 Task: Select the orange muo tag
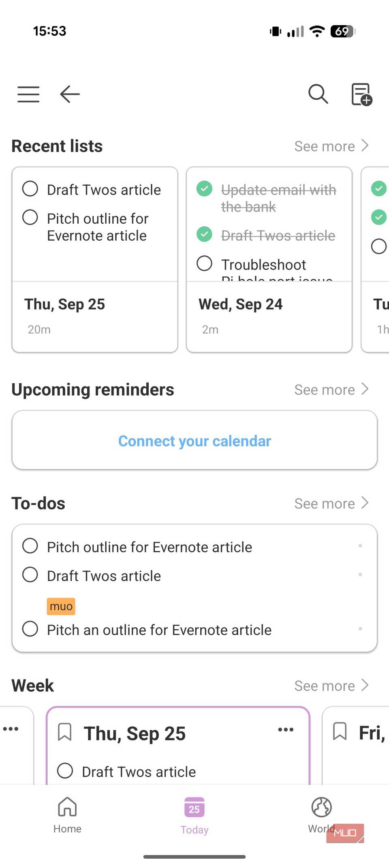[61, 606]
